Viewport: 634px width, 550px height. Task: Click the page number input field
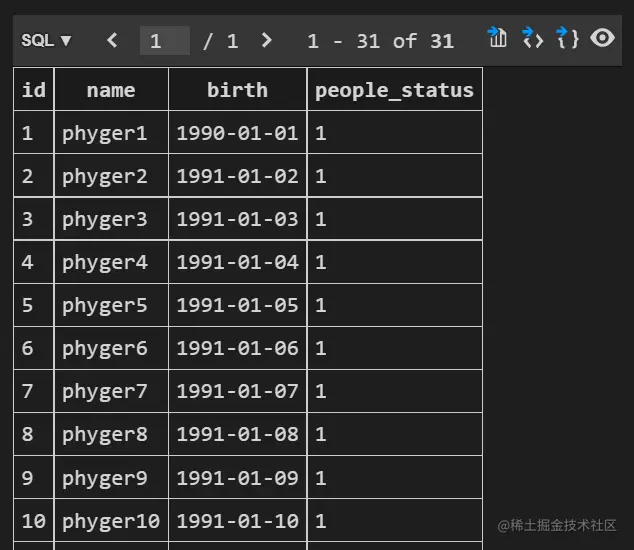[x=165, y=40]
